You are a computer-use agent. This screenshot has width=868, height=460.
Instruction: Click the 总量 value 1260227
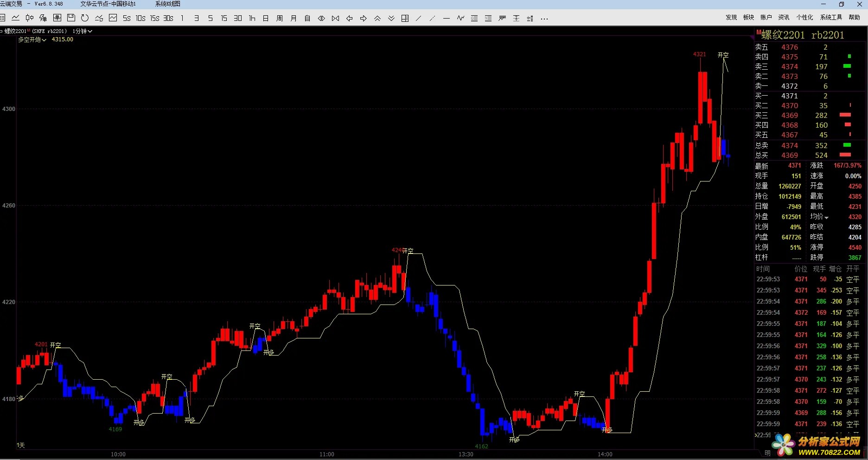pyautogui.click(x=790, y=186)
